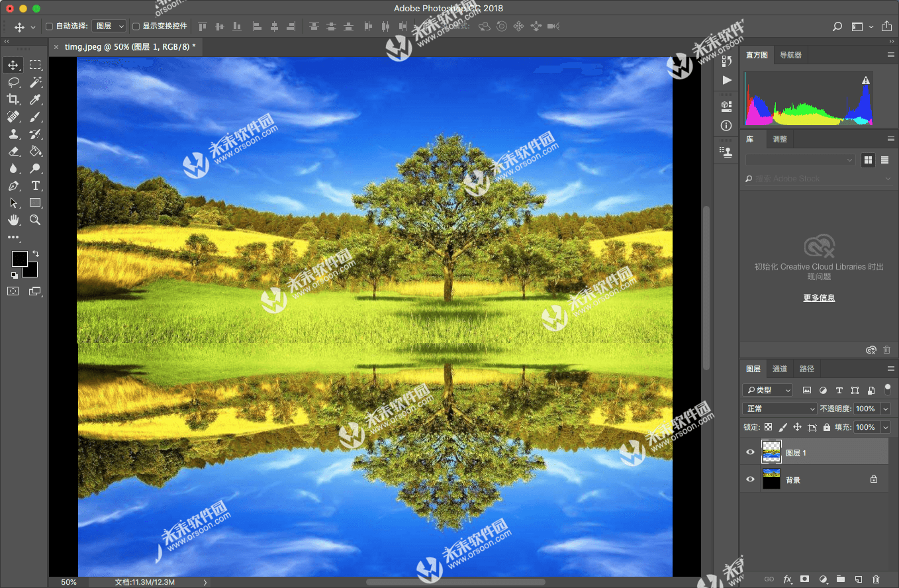Toggle lock position
This screenshot has width=899, height=588.
(797, 427)
